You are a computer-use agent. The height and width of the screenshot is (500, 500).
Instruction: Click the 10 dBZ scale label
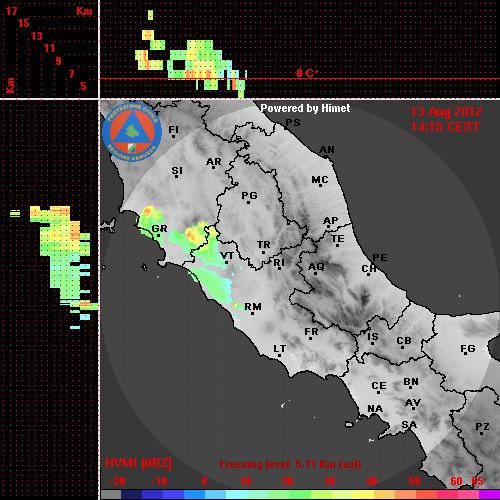[246, 481]
